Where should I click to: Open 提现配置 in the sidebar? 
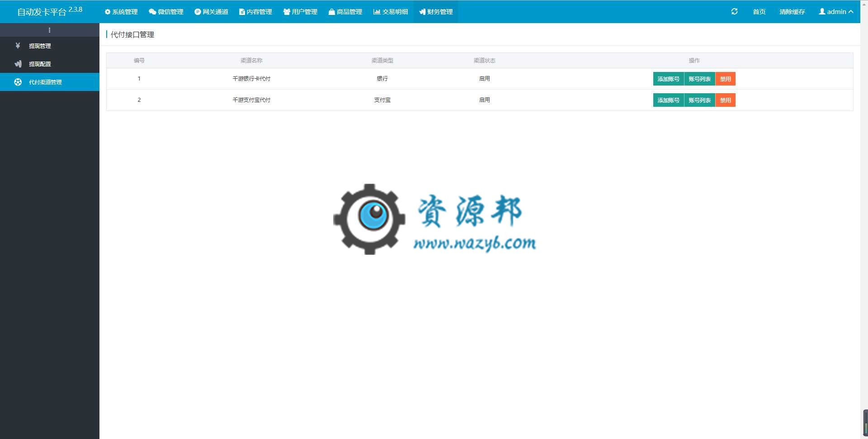tap(50, 64)
